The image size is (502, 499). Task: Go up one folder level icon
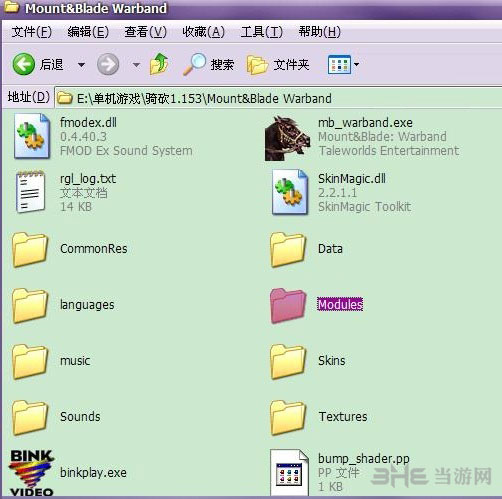tap(159, 64)
